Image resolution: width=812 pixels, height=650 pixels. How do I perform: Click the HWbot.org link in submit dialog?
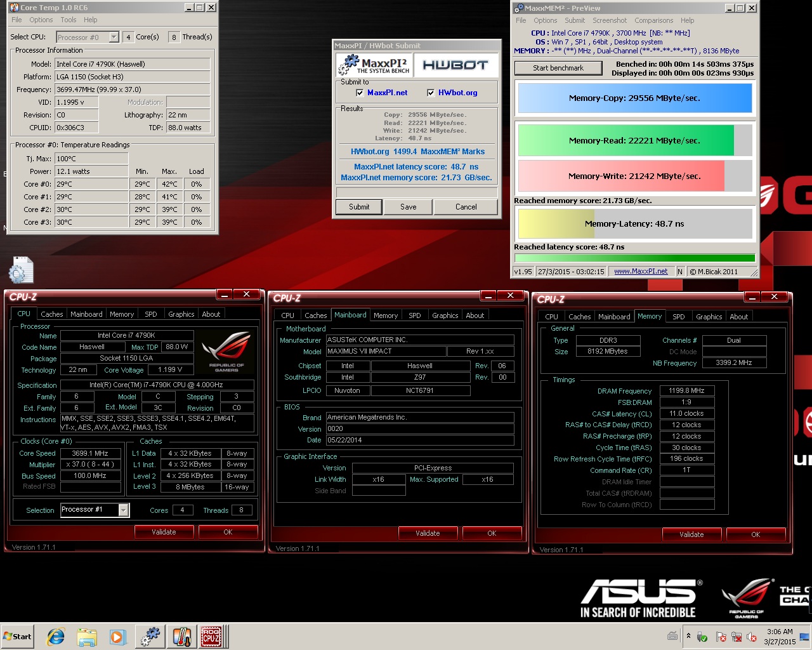tap(458, 93)
